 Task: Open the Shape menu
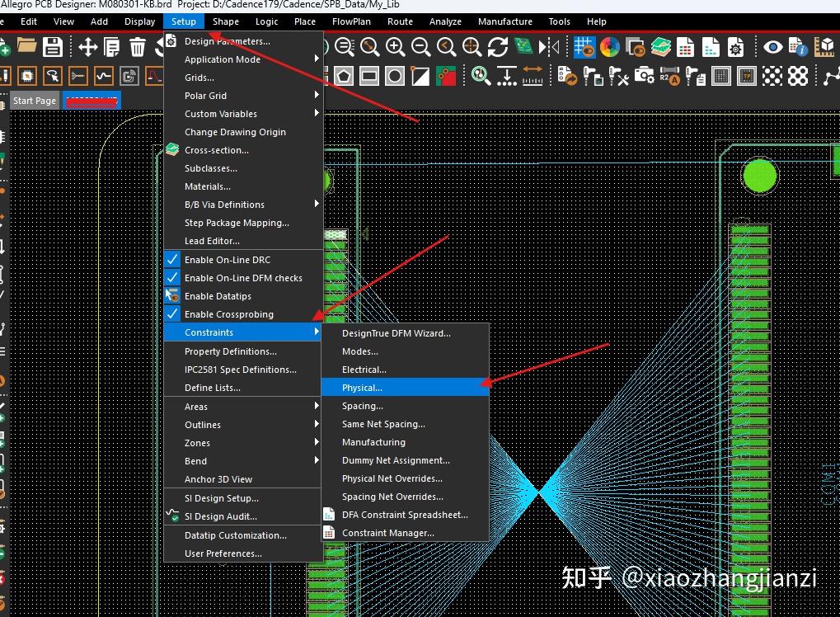(x=226, y=21)
